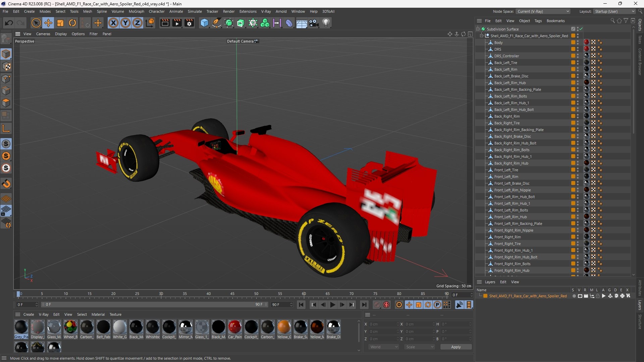Open the Layout Startup dropdown
The height and width of the screenshot is (362, 644).
pyautogui.click(x=614, y=11)
